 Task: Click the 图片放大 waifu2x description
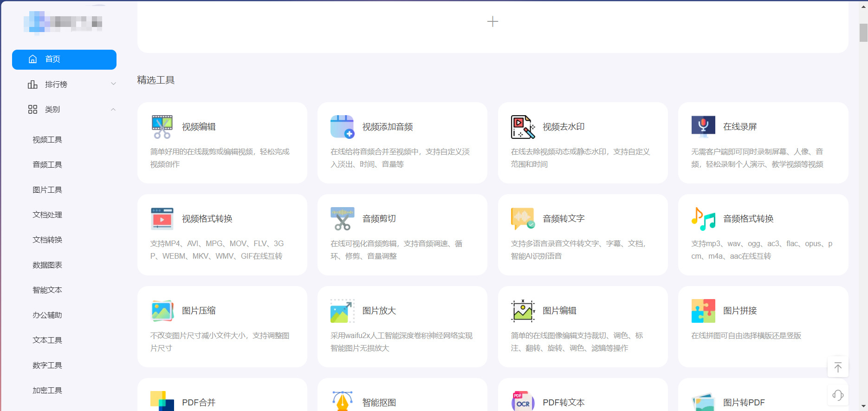402,342
